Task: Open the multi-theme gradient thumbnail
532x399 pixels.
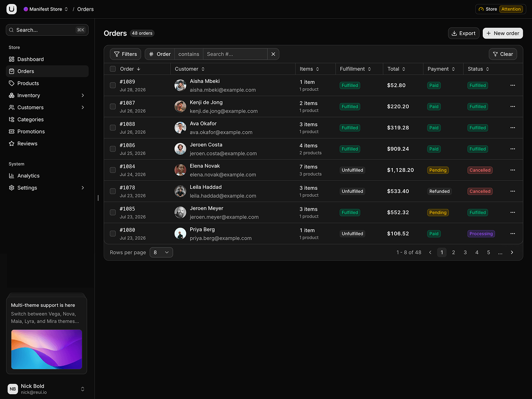Action: (x=47, y=349)
